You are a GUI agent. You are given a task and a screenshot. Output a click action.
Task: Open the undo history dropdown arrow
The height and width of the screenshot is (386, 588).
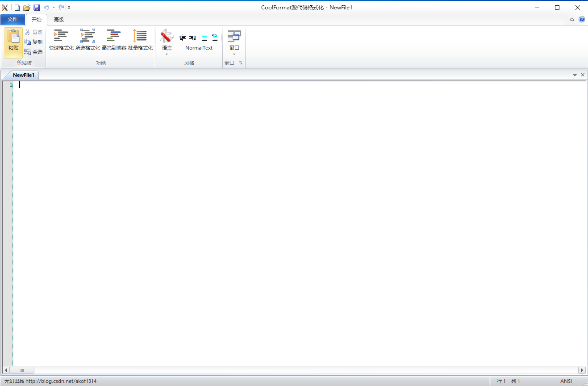tap(54, 8)
